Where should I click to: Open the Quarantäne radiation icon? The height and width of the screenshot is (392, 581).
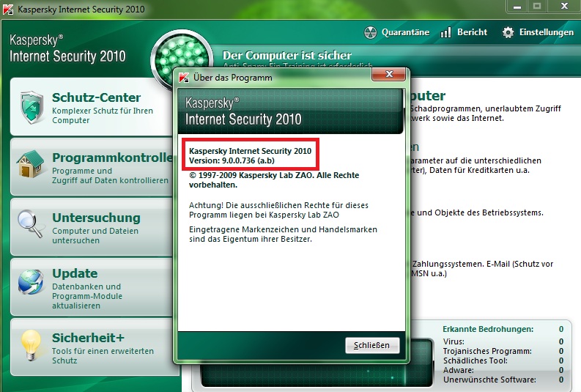click(370, 32)
